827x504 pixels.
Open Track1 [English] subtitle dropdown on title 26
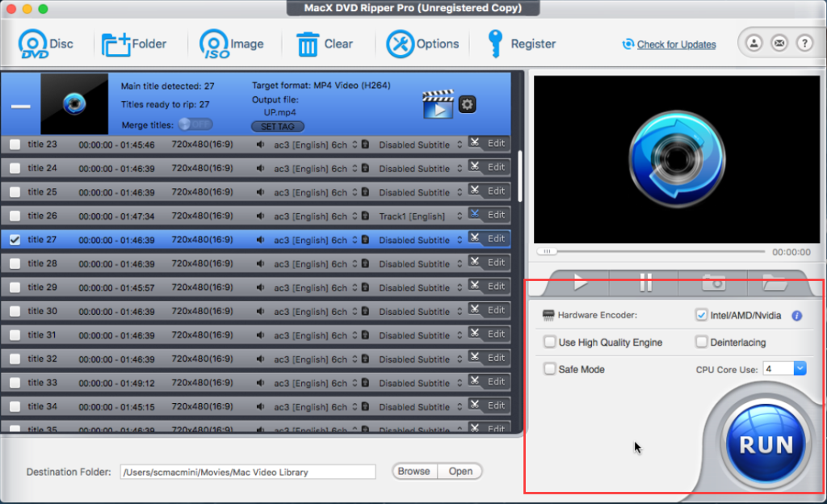460,216
